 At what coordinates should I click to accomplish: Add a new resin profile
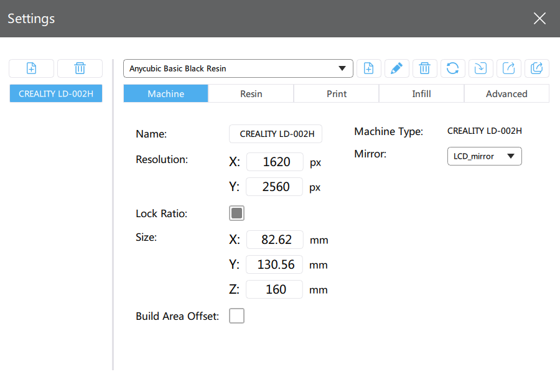pyautogui.click(x=368, y=68)
